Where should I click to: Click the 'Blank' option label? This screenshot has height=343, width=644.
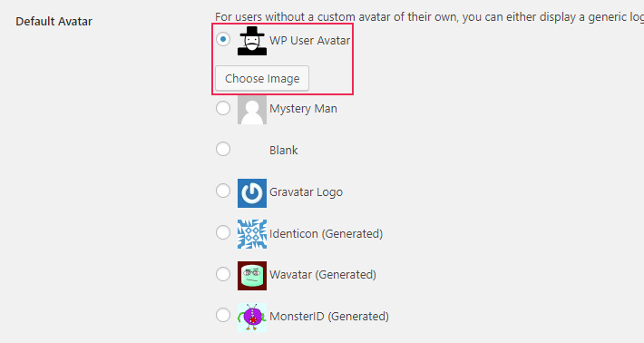click(283, 151)
